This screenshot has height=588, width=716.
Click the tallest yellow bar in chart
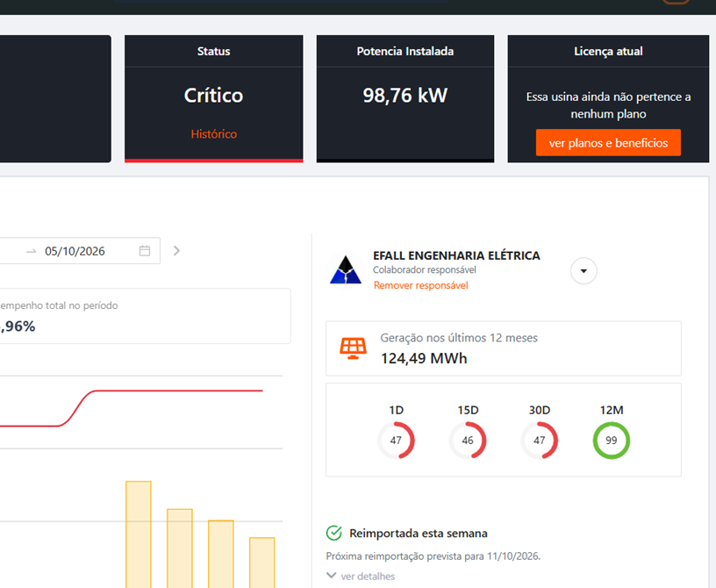(x=139, y=534)
